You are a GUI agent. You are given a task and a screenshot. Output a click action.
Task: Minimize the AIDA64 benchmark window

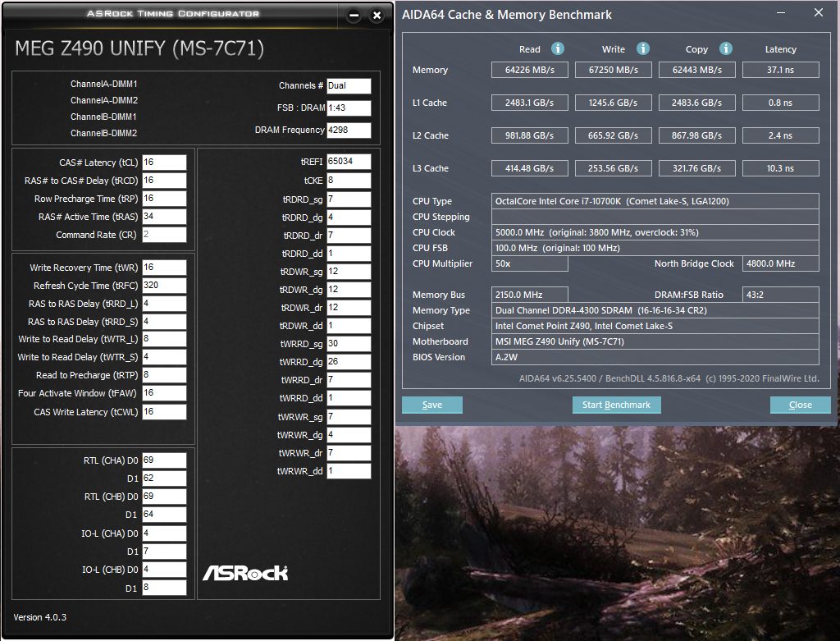pos(781,13)
